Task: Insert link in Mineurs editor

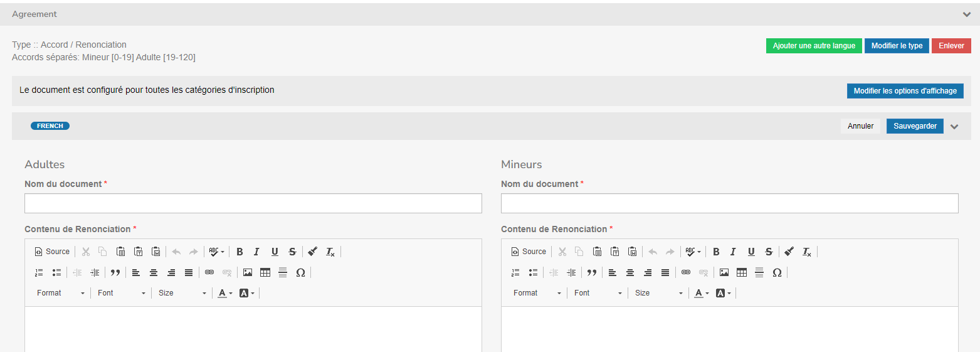Action: [x=686, y=272]
